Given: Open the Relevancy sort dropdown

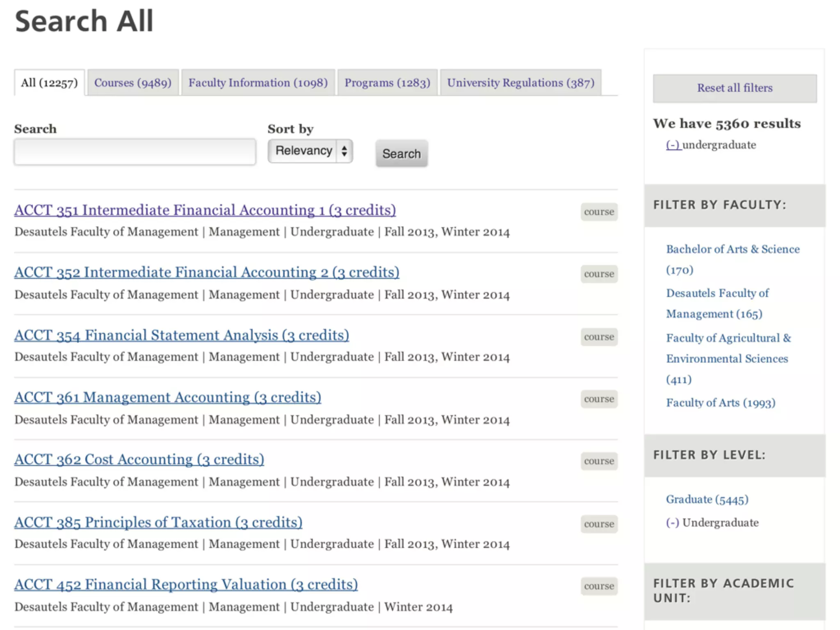Looking at the screenshot, I should (310, 151).
